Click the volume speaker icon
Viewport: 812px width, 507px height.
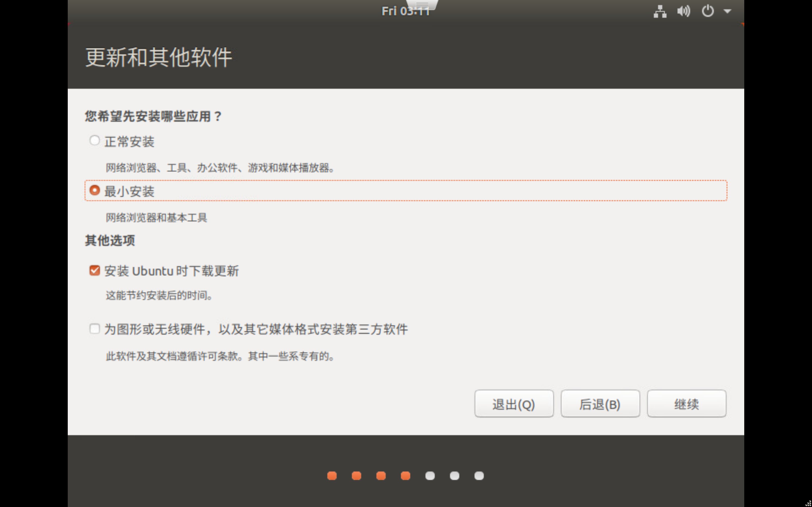point(684,11)
